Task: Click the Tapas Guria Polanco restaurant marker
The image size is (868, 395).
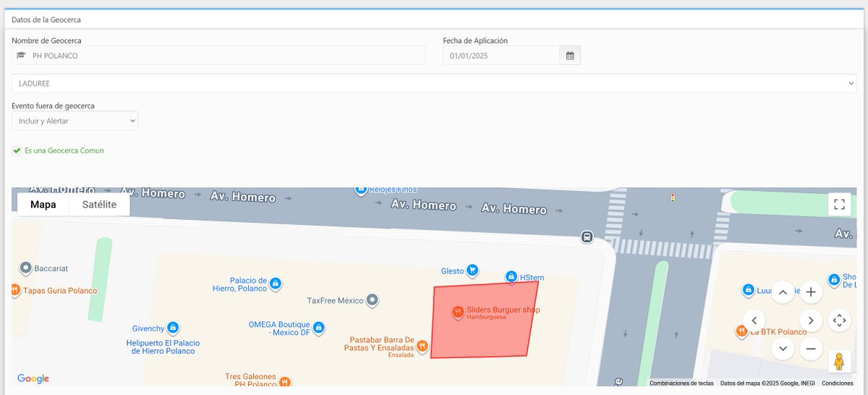Action: (x=14, y=290)
